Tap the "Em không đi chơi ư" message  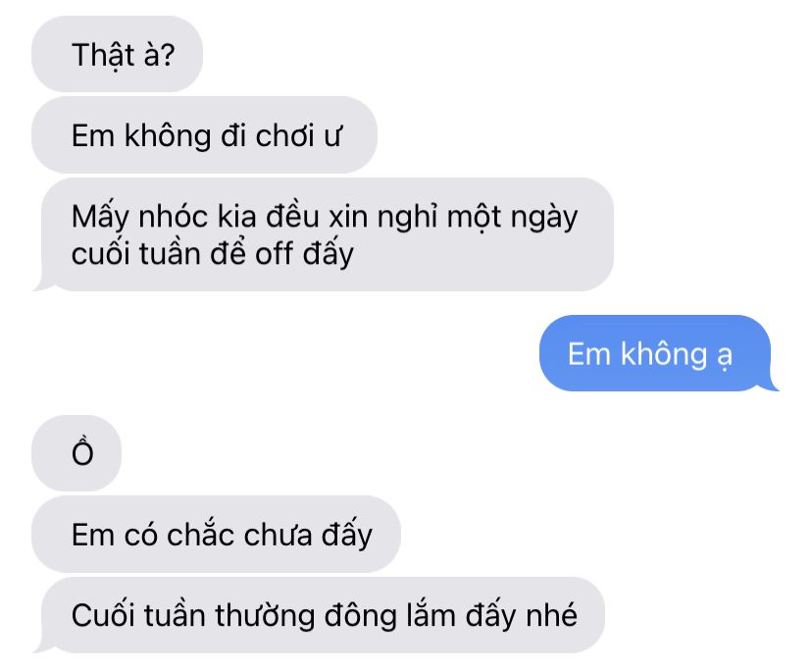[205, 134]
